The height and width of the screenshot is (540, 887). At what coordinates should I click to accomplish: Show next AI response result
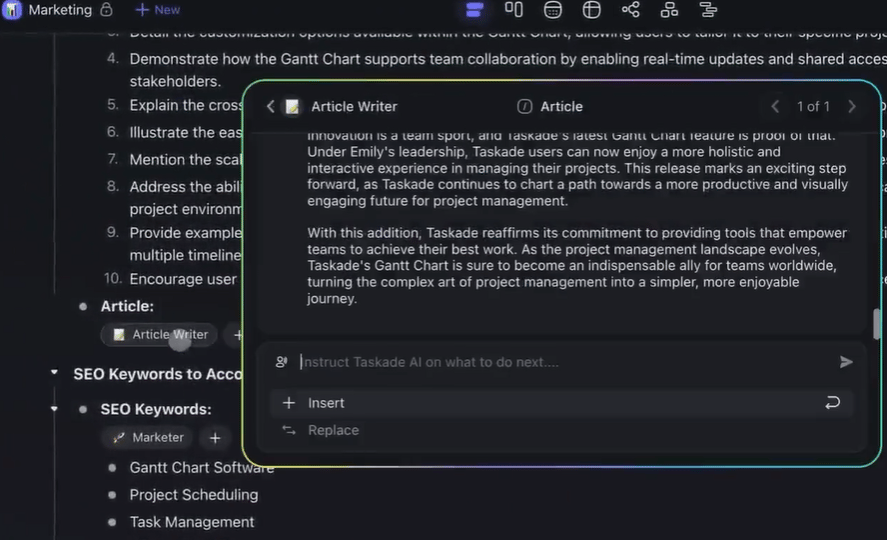(852, 106)
